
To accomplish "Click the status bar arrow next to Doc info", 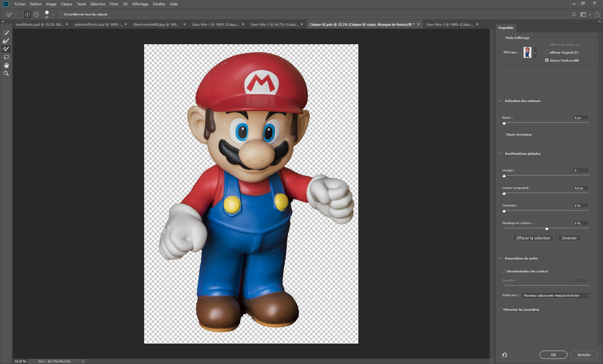I will point(83,361).
